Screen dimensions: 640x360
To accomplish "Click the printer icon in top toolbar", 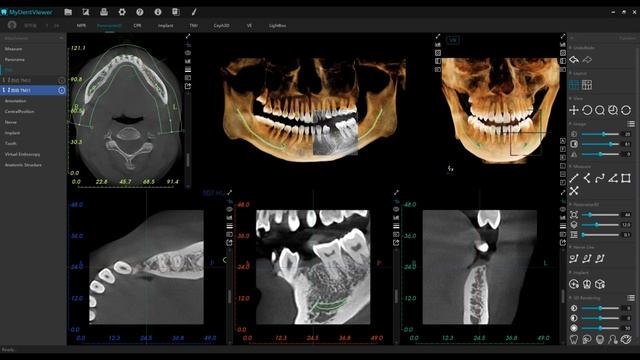I will coord(104,12).
